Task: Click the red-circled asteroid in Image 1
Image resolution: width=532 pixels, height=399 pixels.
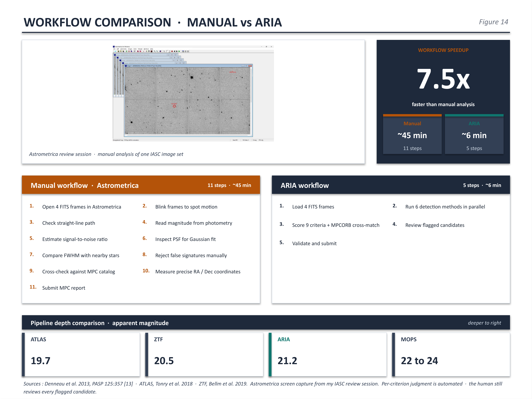Action: (174, 106)
